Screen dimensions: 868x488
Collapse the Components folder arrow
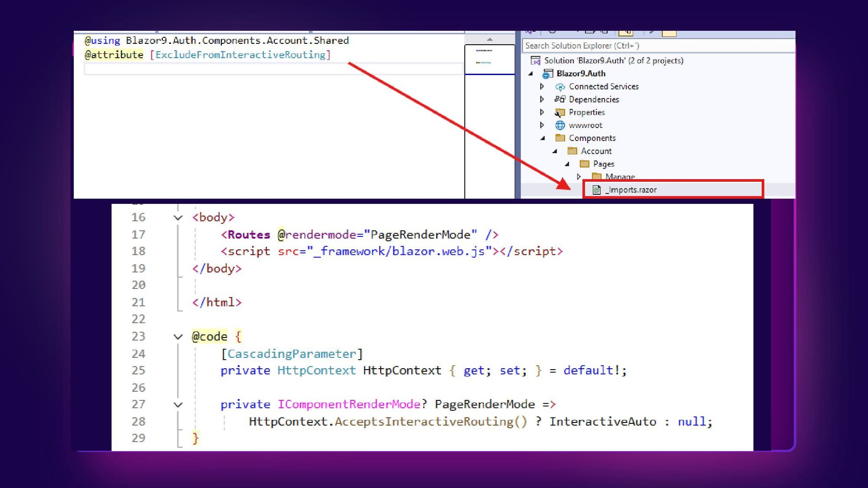542,138
